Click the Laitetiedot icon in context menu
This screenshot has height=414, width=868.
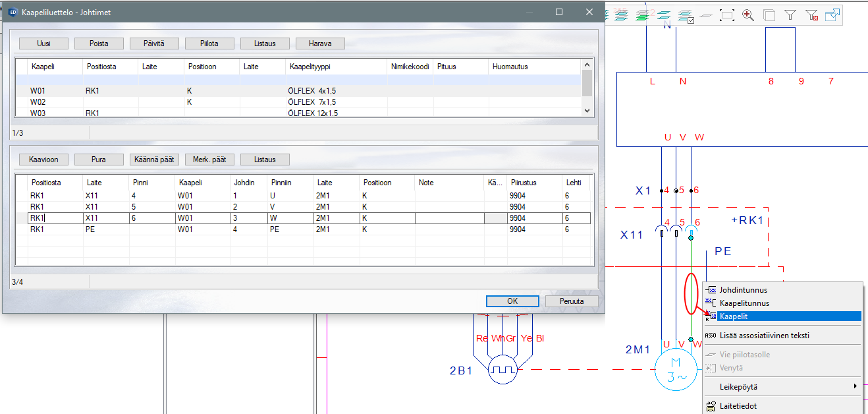pos(711,406)
